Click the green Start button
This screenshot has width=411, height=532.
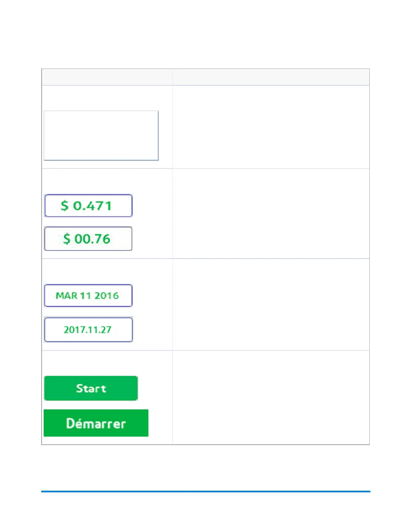[x=91, y=388]
